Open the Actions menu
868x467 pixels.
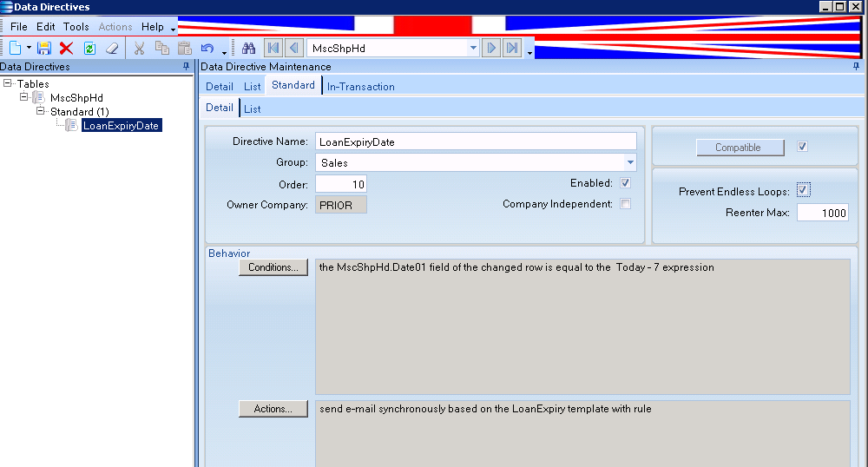pos(115,27)
